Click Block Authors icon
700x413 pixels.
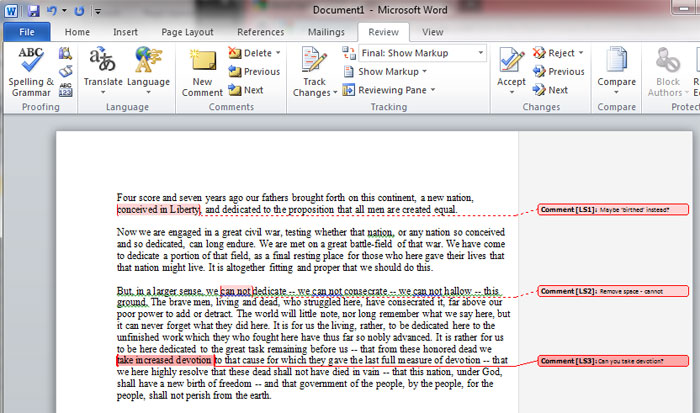(667, 60)
